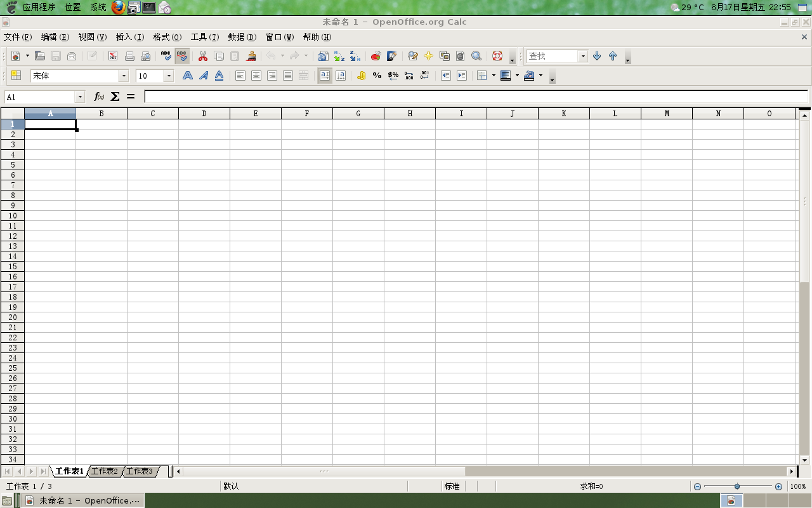Open the 文件(F) menu
Viewport: 812px width, 508px height.
(x=18, y=37)
